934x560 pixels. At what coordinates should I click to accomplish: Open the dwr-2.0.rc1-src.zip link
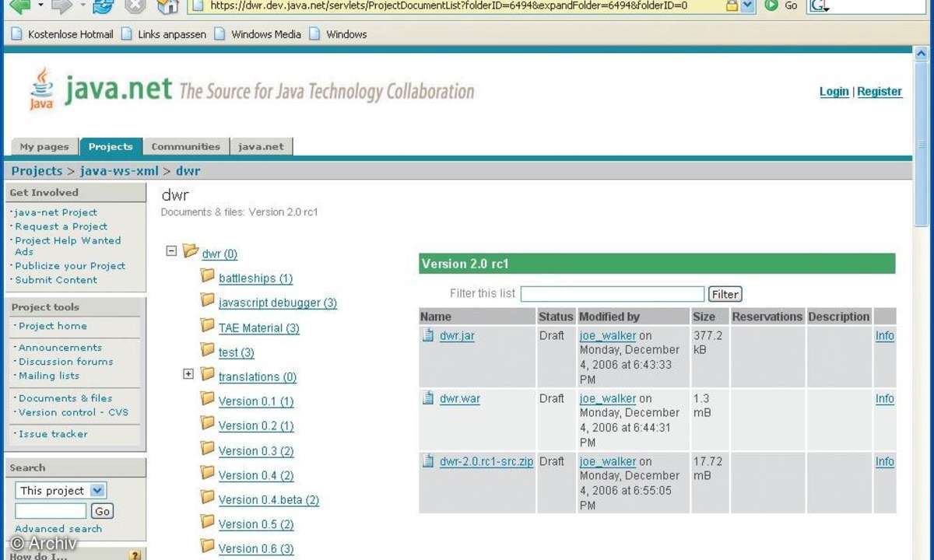pyautogui.click(x=486, y=461)
